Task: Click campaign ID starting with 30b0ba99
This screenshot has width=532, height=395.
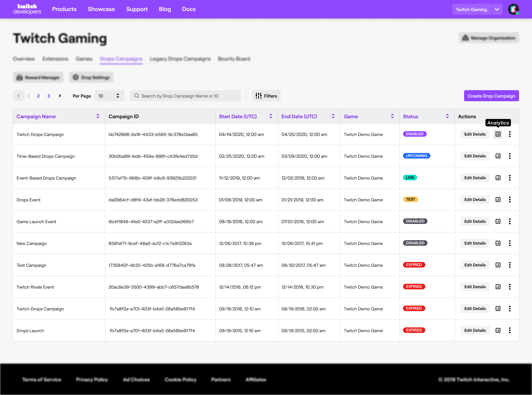Action: coord(153,156)
